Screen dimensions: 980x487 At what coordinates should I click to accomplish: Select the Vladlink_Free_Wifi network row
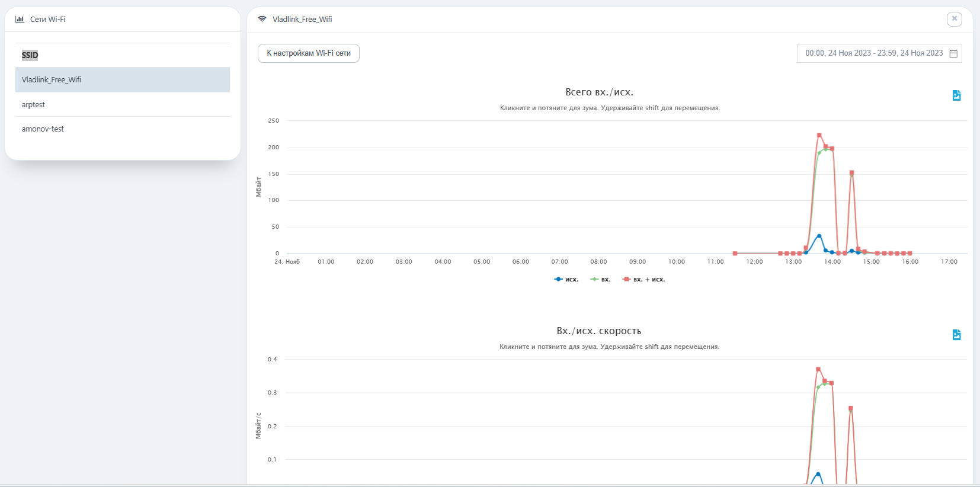click(123, 79)
